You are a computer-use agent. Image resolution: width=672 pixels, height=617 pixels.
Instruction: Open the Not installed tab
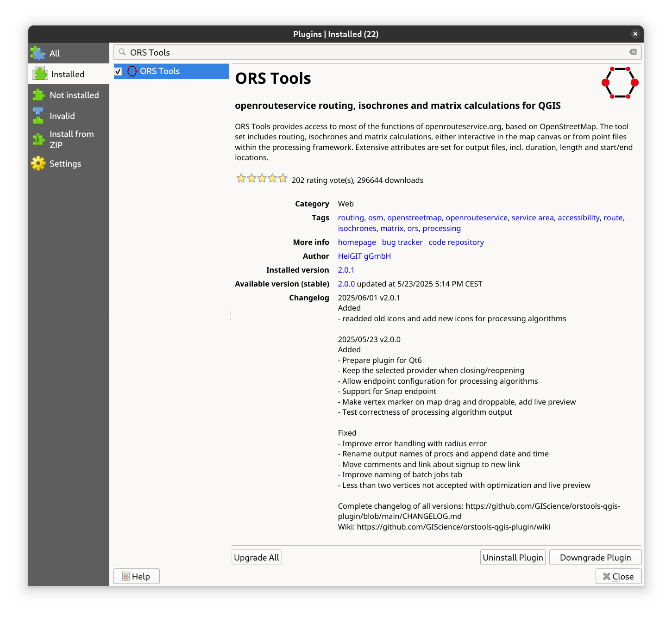(x=74, y=95)
